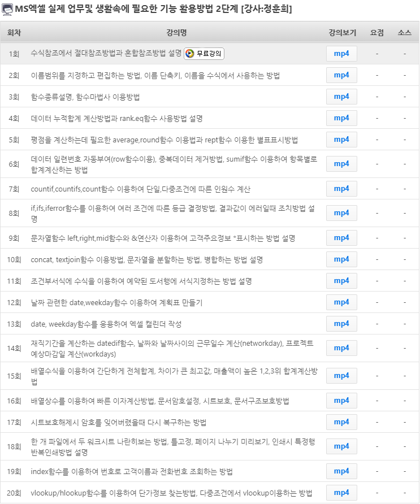Select title '시트보호해제시 암호를 잊어버렸을때'
This screenshot has height=504, width=420.
coord(118,423)
